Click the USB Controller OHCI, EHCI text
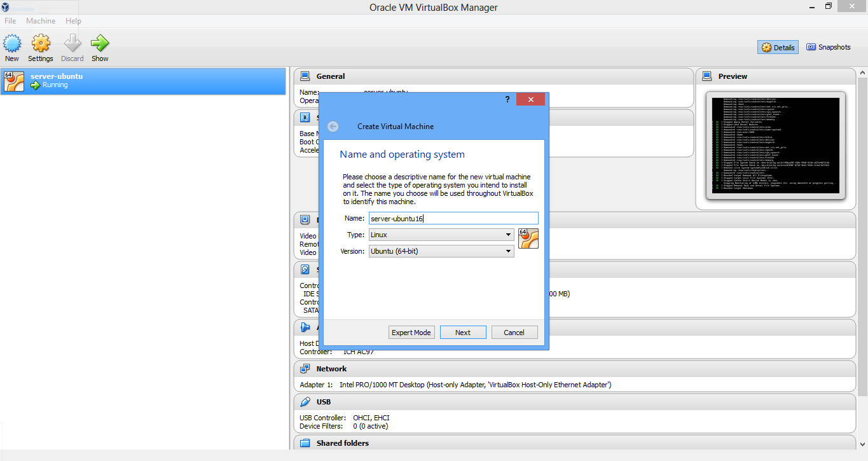868x461 pixels. pyautogui.click(x=343, y=418)
